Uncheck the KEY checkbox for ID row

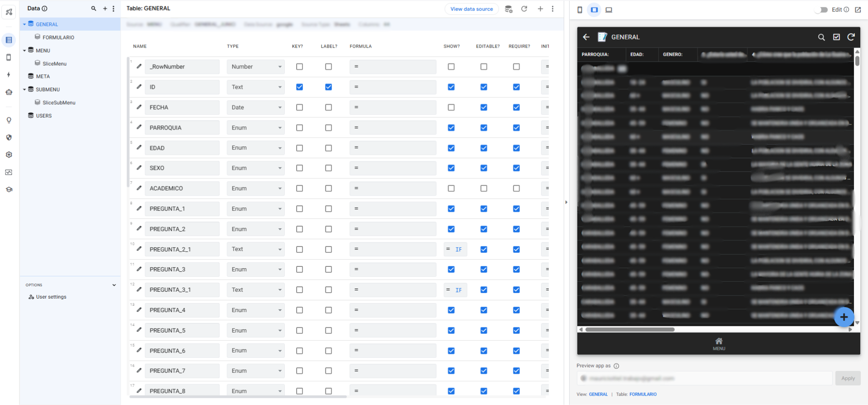pyautogui.click(x=299, y=87)
